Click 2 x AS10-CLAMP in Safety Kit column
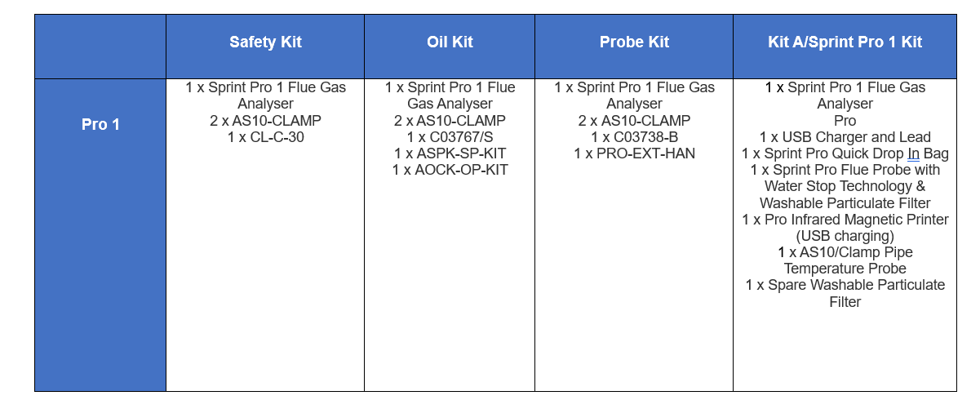The width and height of the screenshot is (980, 409). [265, 121]
